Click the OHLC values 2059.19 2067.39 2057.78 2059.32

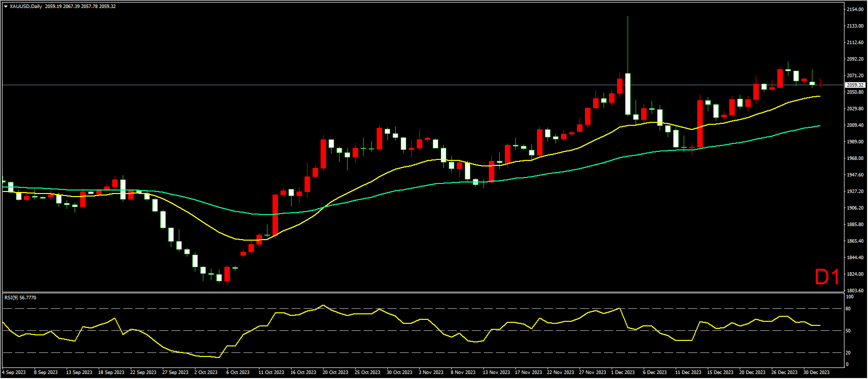point(80,7)
